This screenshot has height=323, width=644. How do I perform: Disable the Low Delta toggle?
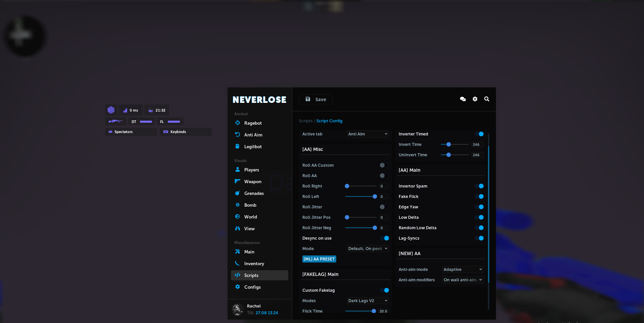pos(479,217)
